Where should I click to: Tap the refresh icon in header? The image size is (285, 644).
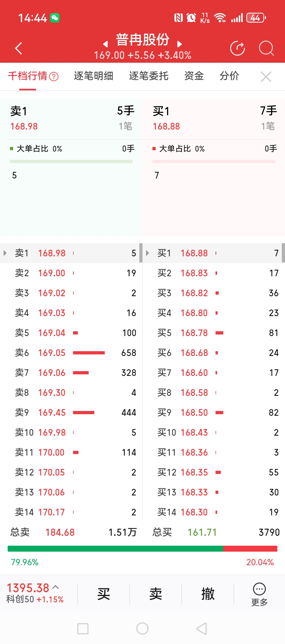coord(237,48)
